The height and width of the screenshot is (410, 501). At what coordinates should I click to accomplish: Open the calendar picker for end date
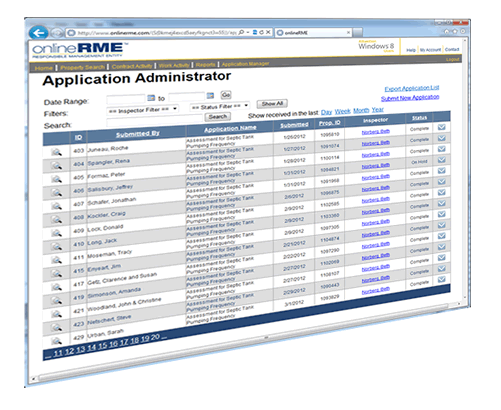point(210,96)
